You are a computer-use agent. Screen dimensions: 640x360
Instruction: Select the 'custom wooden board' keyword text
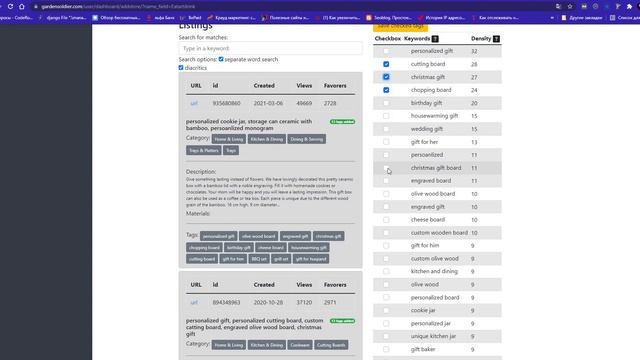439,233
